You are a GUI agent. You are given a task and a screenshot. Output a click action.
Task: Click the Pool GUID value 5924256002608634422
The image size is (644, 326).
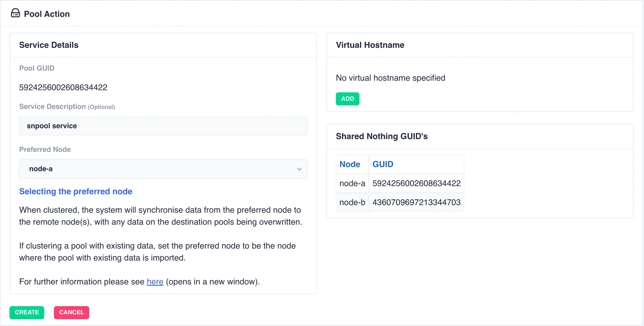(x=63, y=87)
